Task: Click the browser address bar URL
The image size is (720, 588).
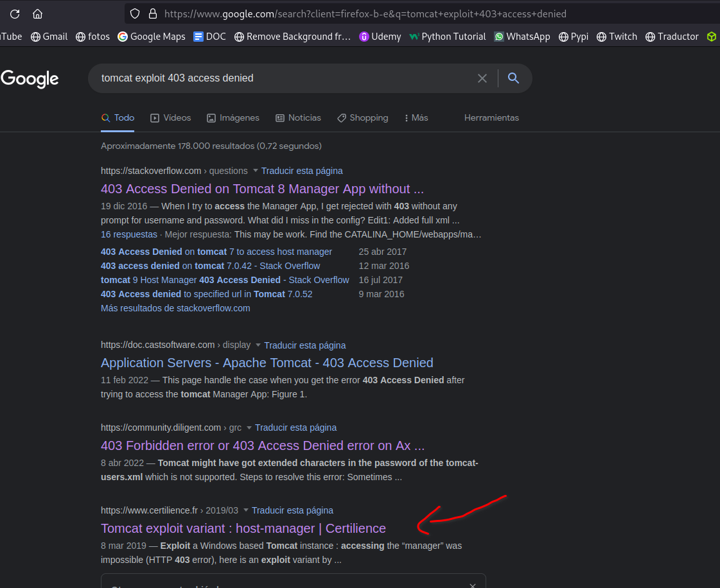Action: coord(365,13)
